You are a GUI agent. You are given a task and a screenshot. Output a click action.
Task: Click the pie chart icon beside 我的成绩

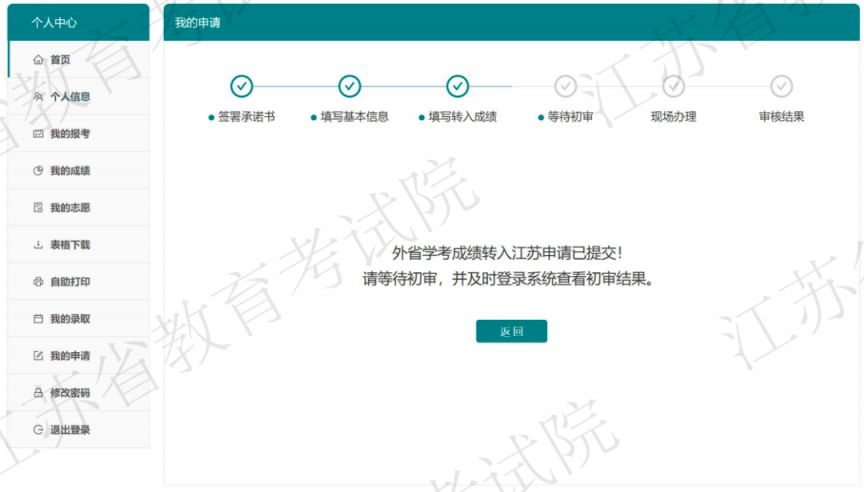click(38, 170)
